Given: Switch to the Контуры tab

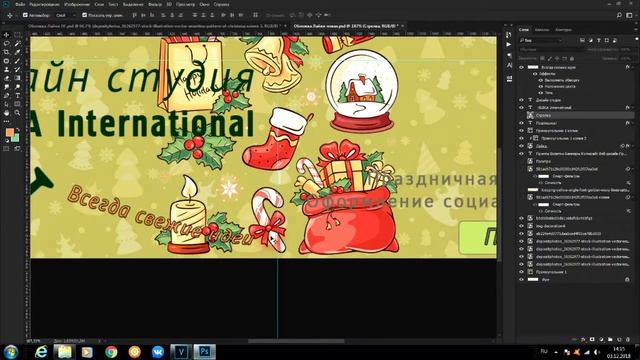Looking at the screenshot, I should 563,30.
